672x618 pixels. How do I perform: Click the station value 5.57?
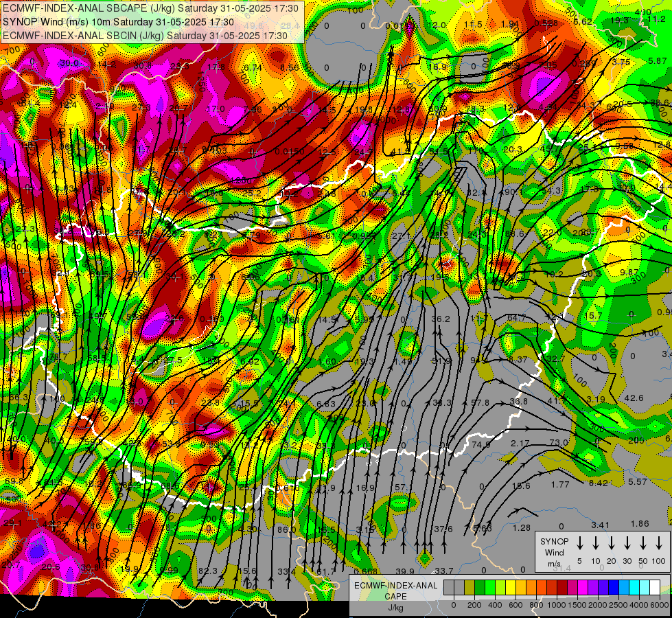pos(638,482)
